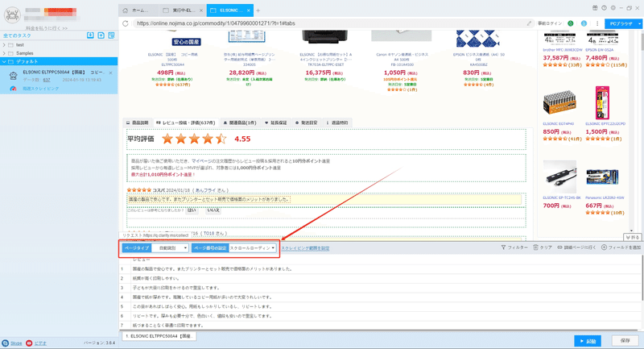Open the 関連商品(1件) tab
This screenshot has width=644, height=349.
(240, 123)
